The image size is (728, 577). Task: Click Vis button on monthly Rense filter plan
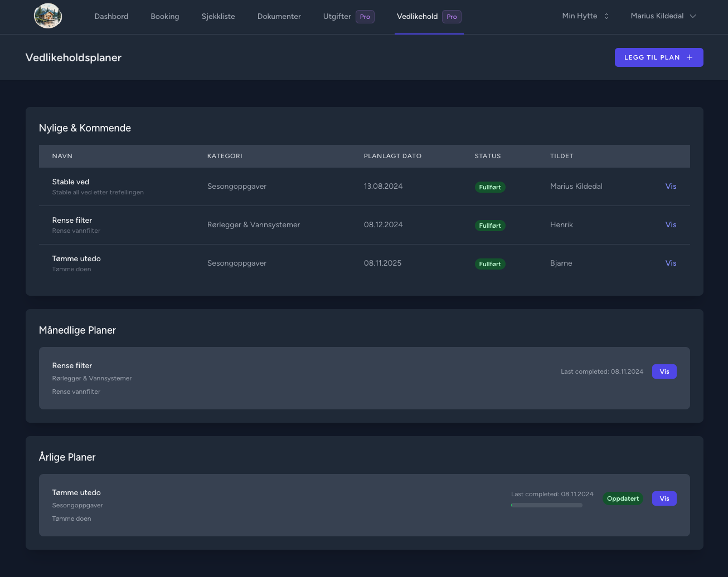[664, 371]
